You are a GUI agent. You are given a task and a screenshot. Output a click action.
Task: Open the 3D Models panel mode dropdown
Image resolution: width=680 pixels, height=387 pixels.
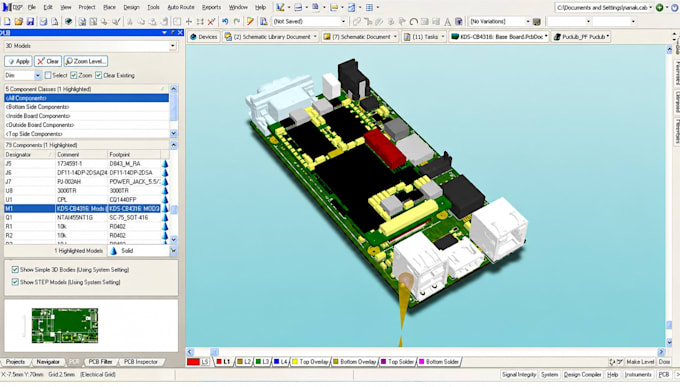(x=173, y=46)
